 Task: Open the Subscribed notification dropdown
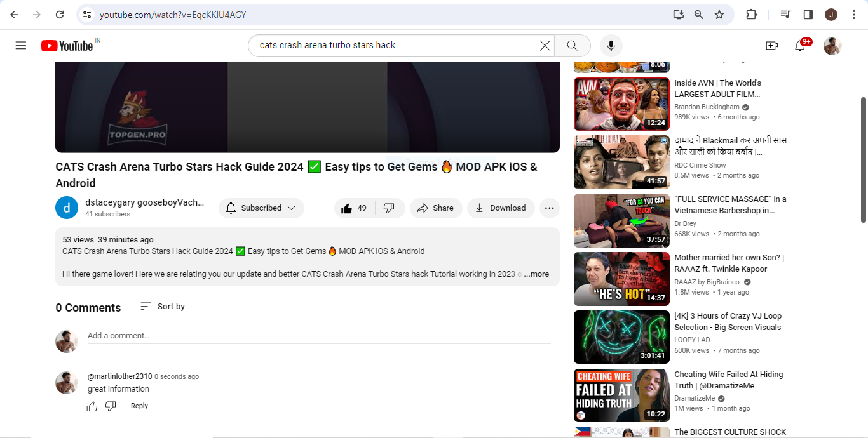(x=261, y=208)
